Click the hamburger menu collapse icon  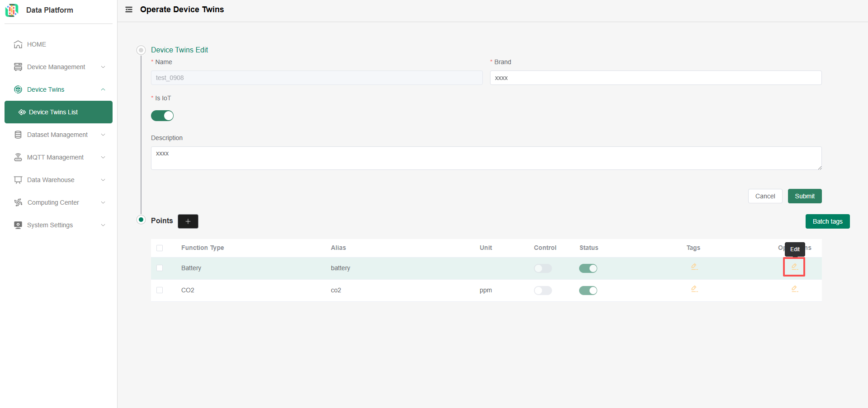point(129,9)
